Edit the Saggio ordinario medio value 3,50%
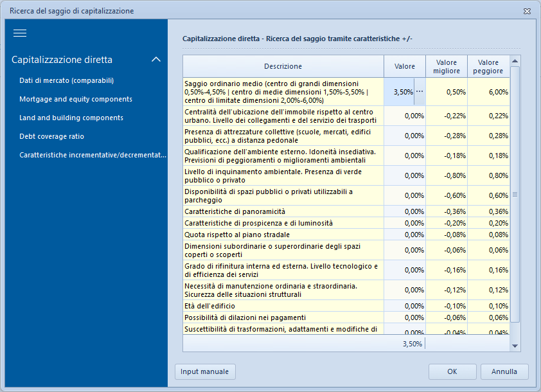This screenshot has height=392, width=541. 399,91
